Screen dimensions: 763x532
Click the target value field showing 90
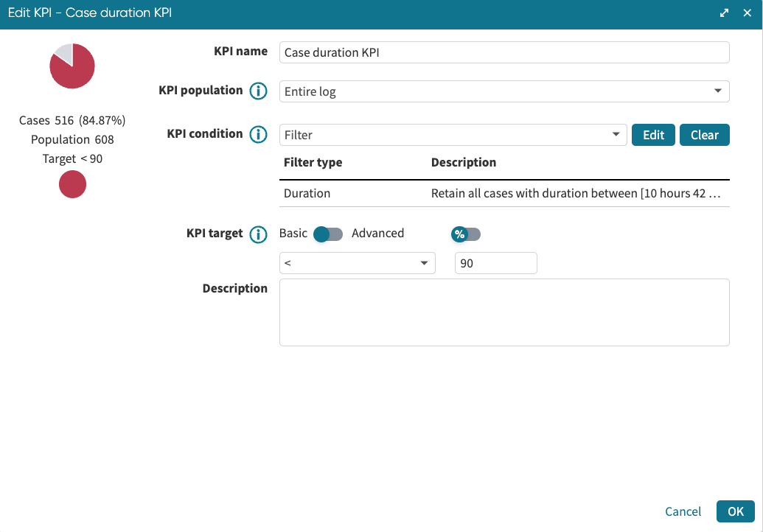(x=495, y=263)
